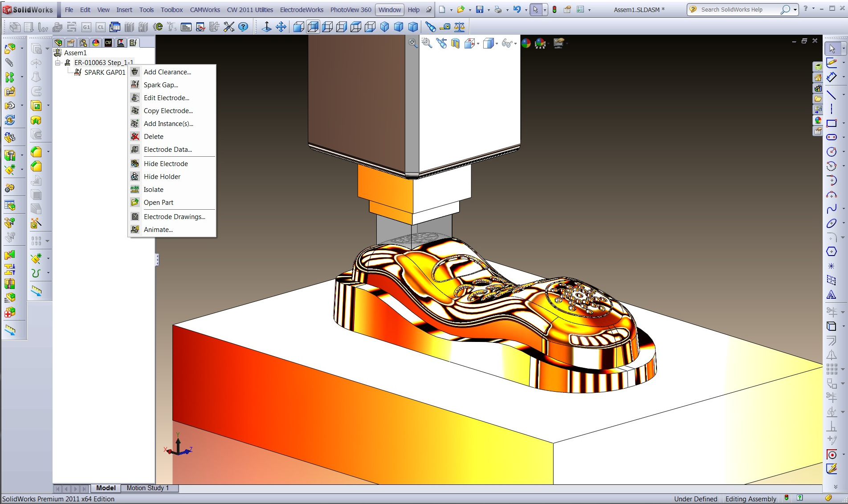Click the Previous View icon
This screenshot has height=504, width=848.
point(441,43)
